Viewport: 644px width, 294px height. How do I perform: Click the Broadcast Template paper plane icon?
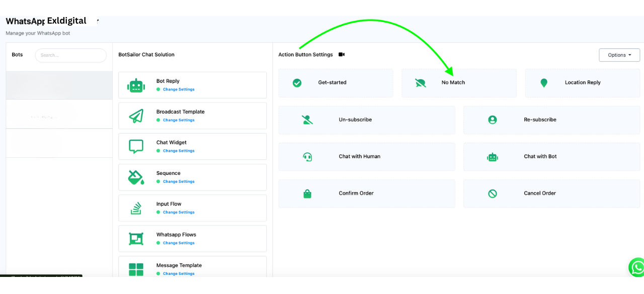pyautogui.click(x=136, y=116)
